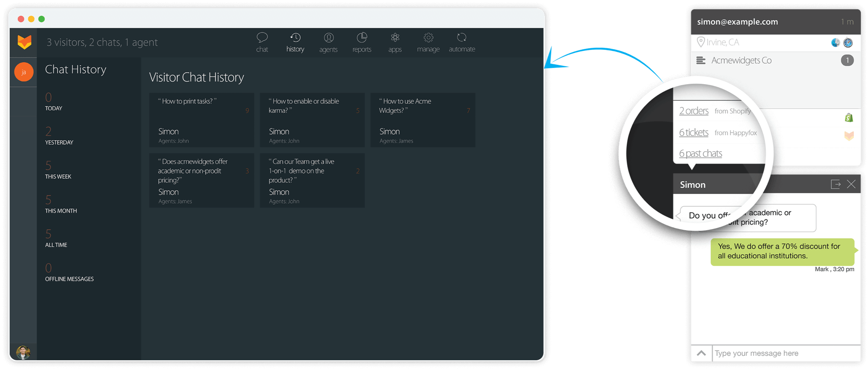The image size is (868, 369).
Task: Click the history clock icon
Action: pyautogui.click(x=295, y=38)
